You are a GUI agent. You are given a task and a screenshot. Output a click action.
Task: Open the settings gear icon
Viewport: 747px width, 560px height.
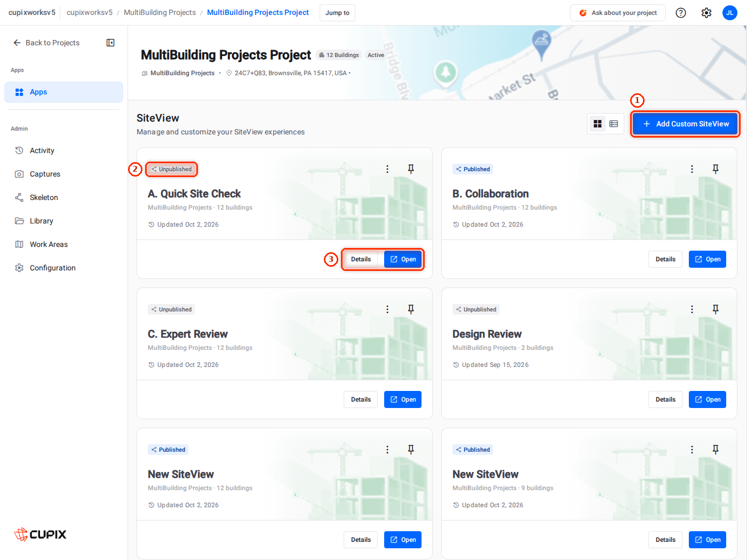pos(706,13)
